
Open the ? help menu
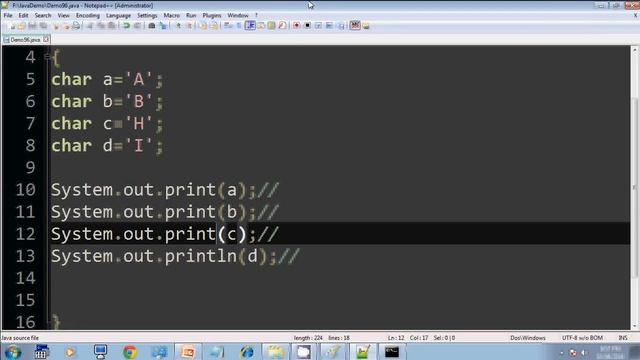click(256, 15)
